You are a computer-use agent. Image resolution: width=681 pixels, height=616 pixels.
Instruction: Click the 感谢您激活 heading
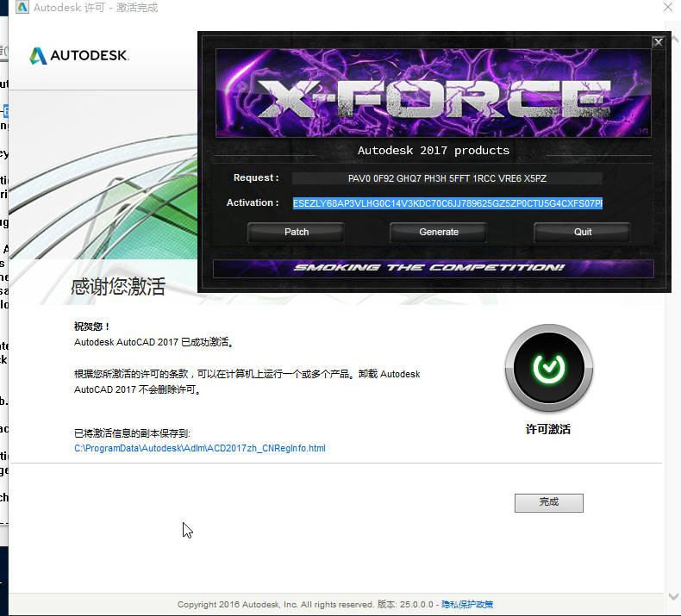(x=118, y=287)
